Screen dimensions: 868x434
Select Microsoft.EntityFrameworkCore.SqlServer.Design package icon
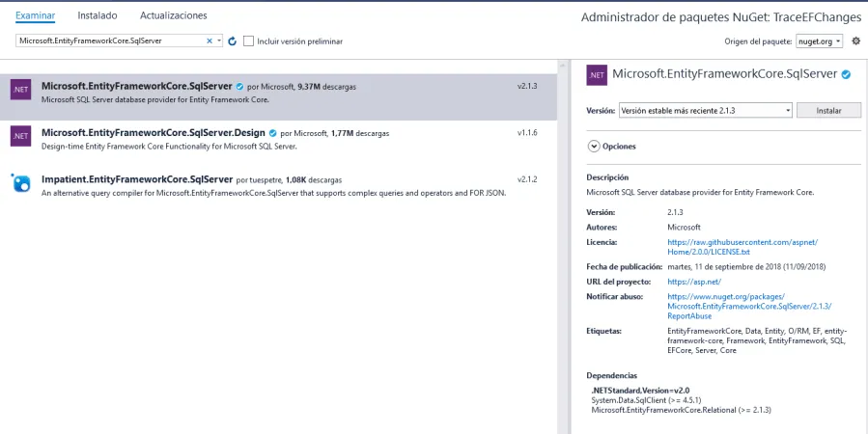pos(20,136)
